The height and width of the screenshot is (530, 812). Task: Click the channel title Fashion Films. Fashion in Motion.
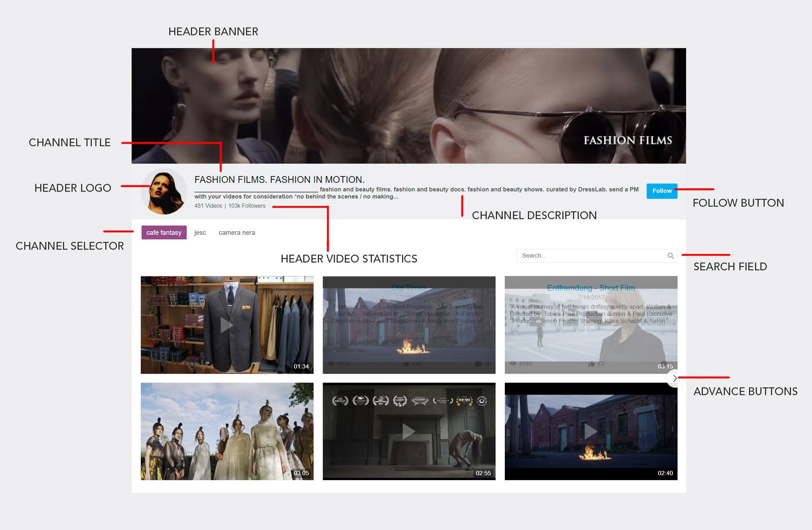tap(279, 179)
